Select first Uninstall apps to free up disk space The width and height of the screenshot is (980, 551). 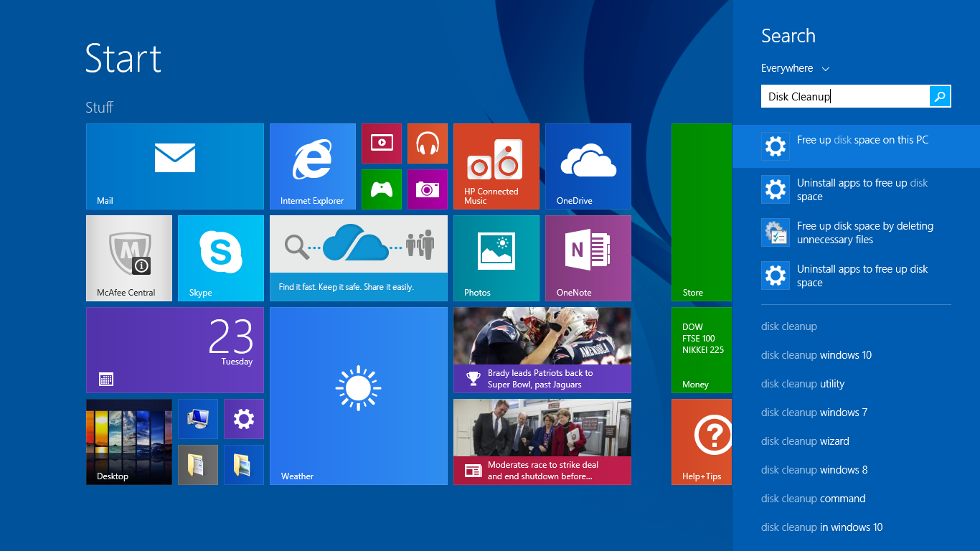pyautogui.click(x=857, y=189)
